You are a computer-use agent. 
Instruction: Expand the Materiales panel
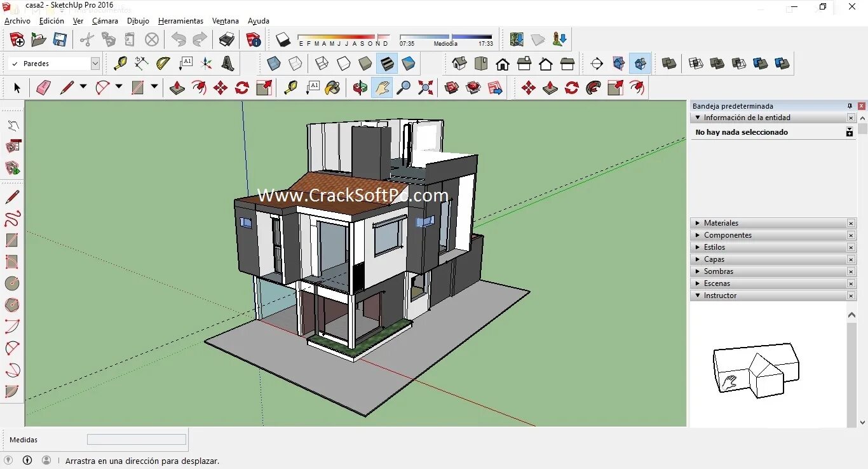[x=773, y=223]
